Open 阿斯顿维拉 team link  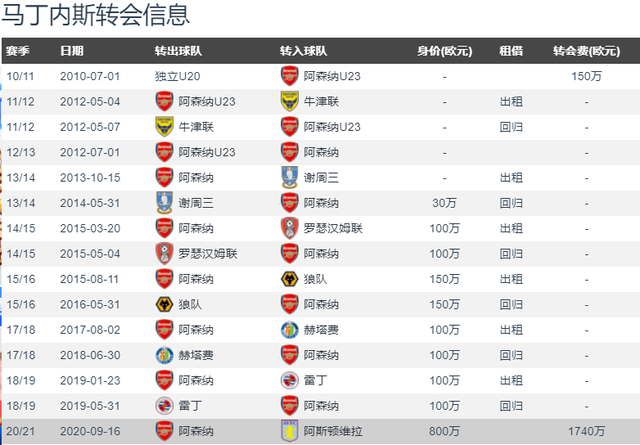(x=333, y=431)
